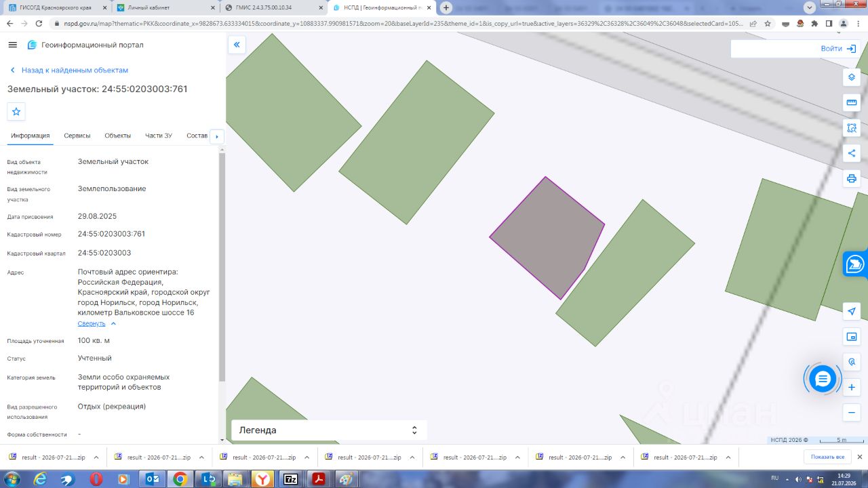The image size is (868, 488).
Task: Collapse the left info panel with double-chevron
Action: tap(237, 45)
